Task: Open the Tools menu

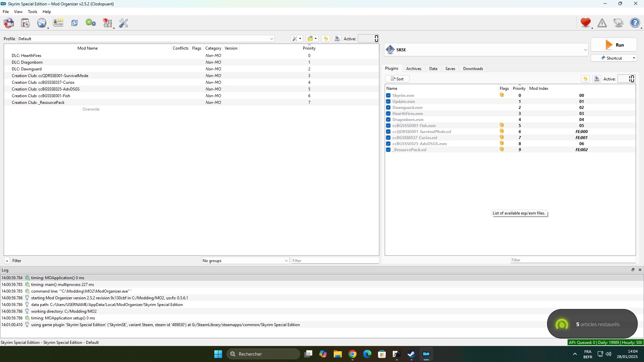Action: (33, 11)
